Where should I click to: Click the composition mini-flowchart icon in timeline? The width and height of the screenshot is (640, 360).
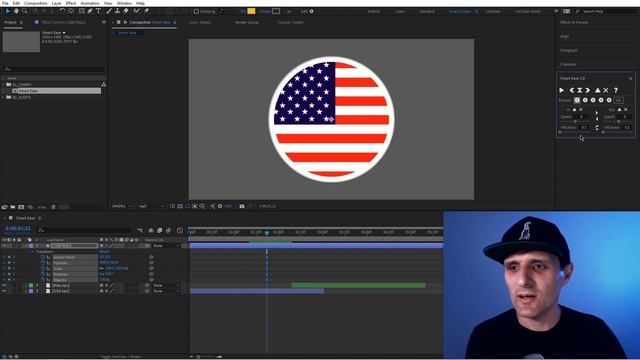[140, 231]
